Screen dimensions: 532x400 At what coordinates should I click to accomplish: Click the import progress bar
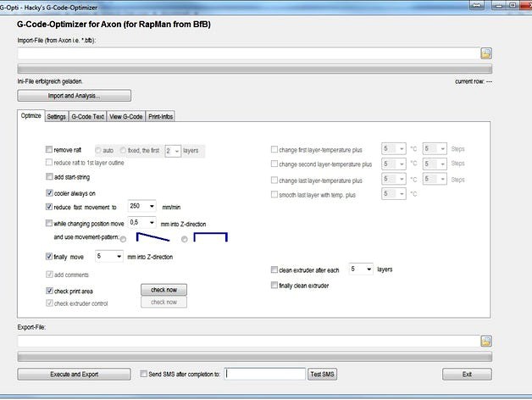[x=255, y=69]
